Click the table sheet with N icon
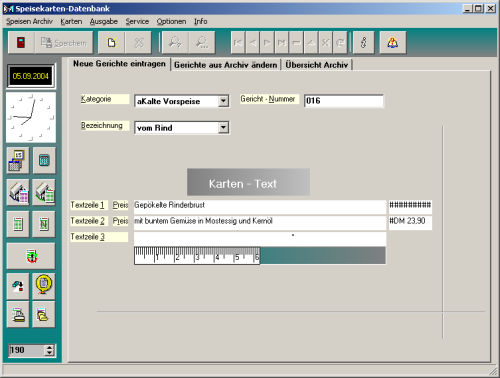Screen dimensions: 500x378 (x=44, y=224)
